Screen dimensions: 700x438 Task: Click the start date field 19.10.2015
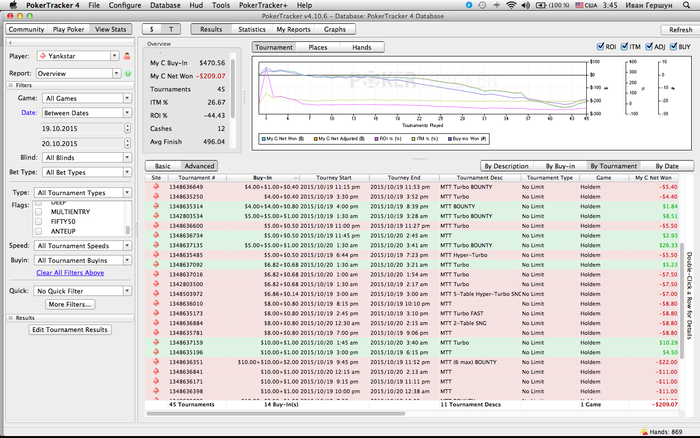tap(82, 128)
